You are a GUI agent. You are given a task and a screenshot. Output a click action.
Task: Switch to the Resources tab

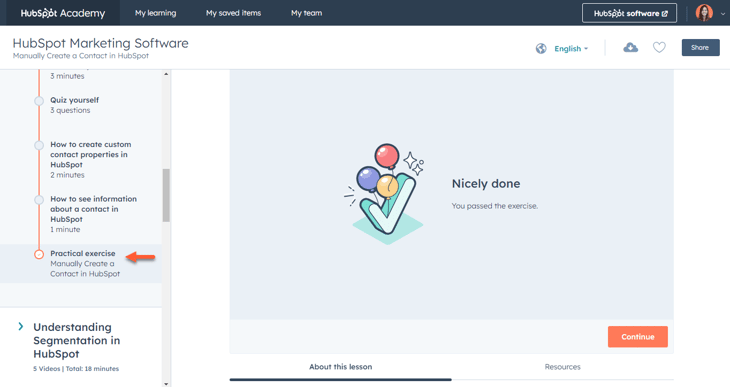pos(562,367)
